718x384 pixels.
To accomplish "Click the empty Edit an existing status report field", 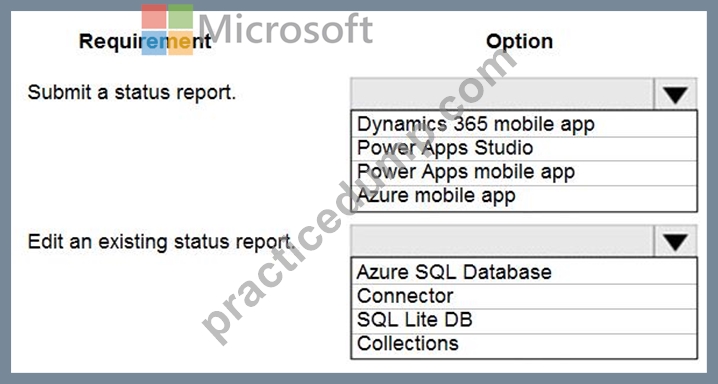I will (x=502, y=242).
